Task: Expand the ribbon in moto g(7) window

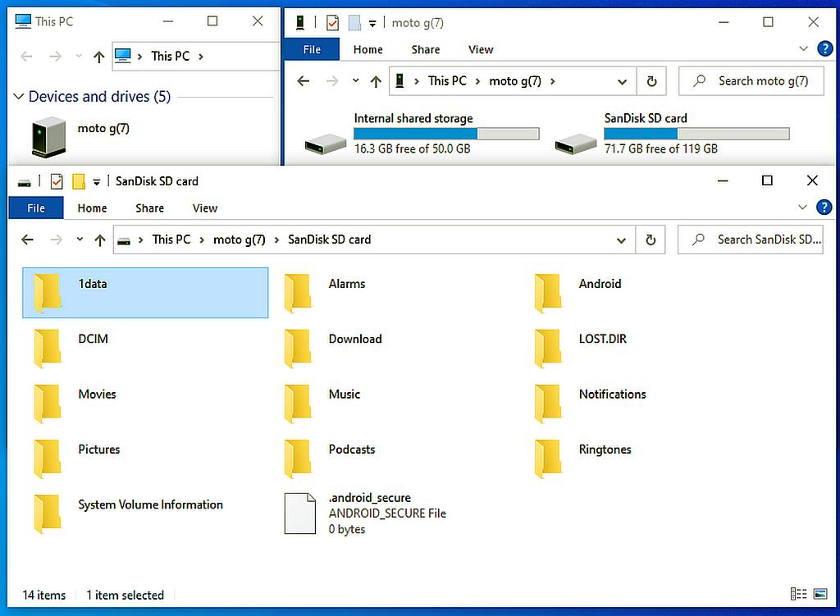Action: pos(804,48)
